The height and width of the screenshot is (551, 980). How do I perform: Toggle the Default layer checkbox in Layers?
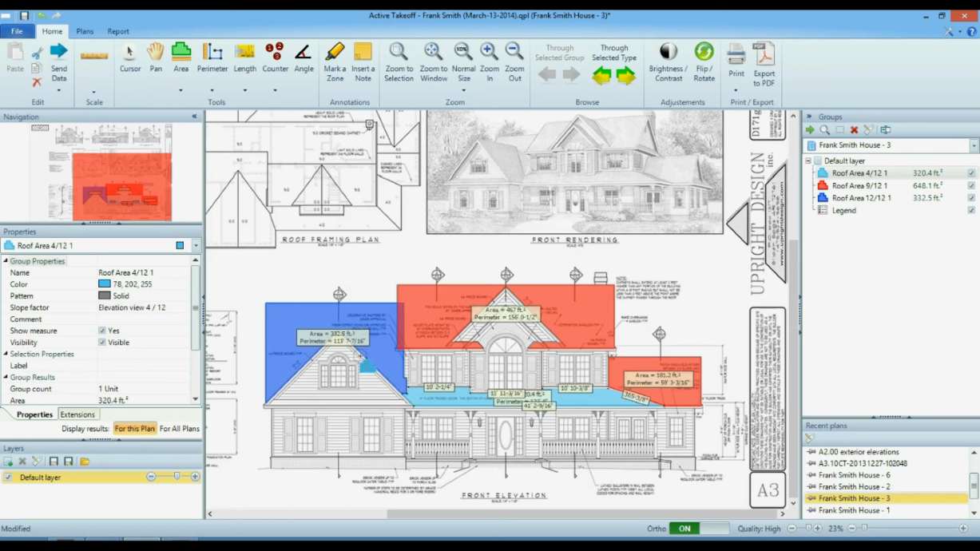(9, 478)
